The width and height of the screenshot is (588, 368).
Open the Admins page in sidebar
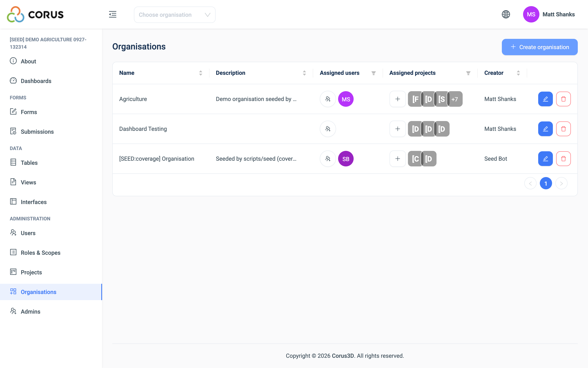51,312
